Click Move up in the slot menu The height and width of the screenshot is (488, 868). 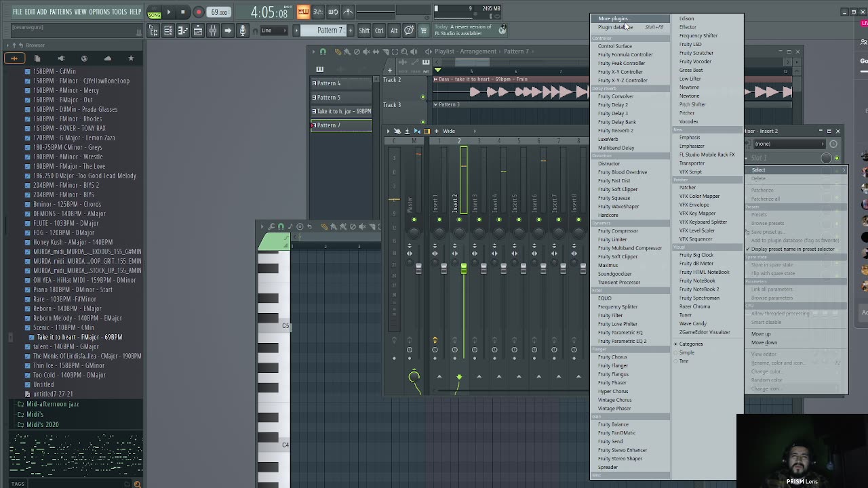pos(761,334)
